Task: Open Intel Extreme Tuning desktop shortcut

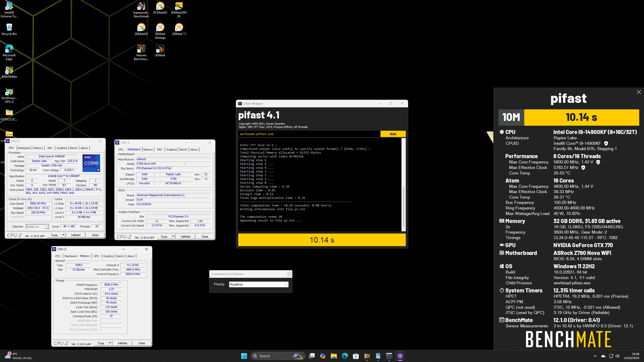Action: [x=9, y=10]
